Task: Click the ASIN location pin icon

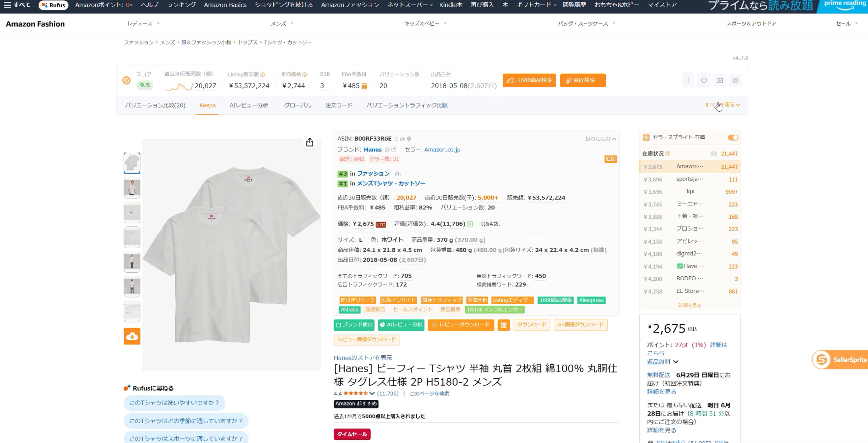Action: point(409,139)
